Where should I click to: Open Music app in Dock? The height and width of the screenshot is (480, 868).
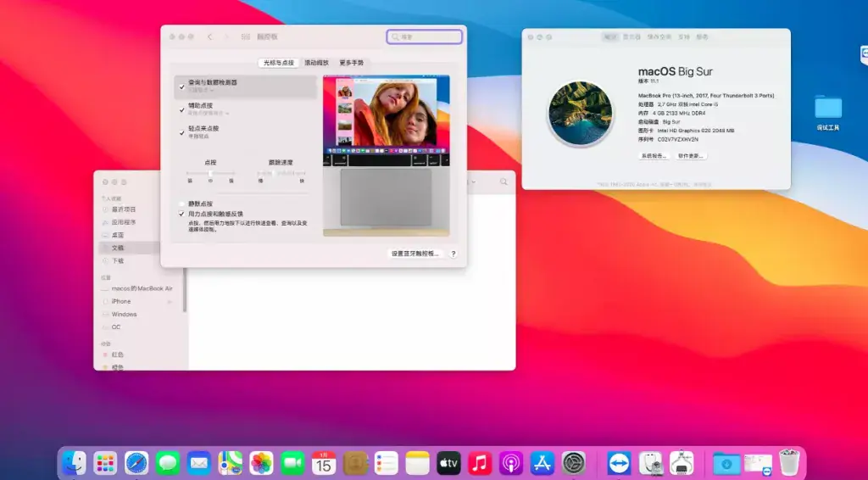[x=480, y=463]
